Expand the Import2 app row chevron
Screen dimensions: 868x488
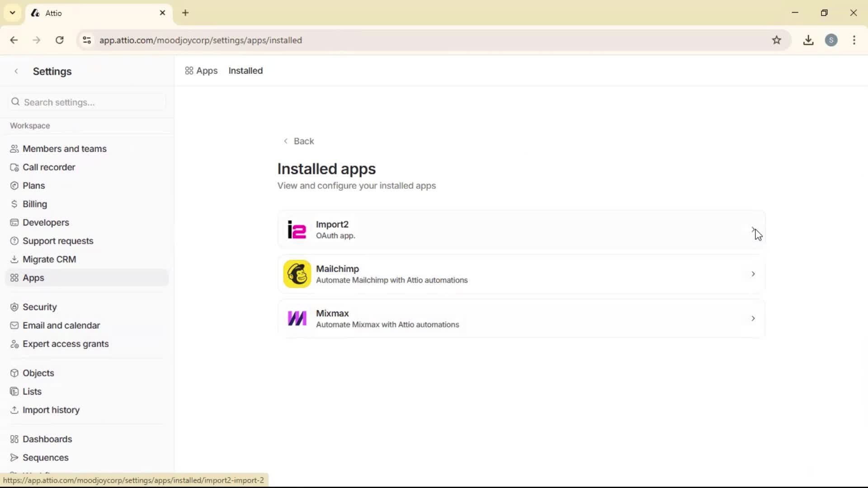click(x=753, y=230)
